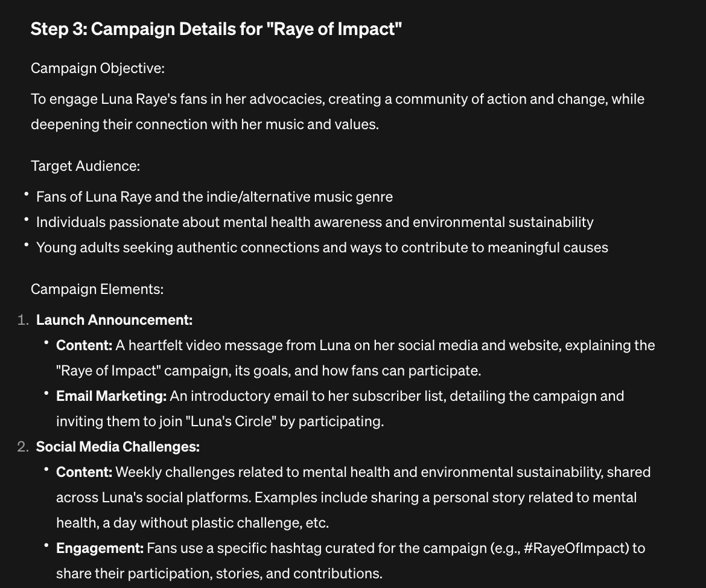This screenshot has height=588, width=706.
Task: Click the #RayeOfImpact hashtag text
Action: click(x=576, y=548)
